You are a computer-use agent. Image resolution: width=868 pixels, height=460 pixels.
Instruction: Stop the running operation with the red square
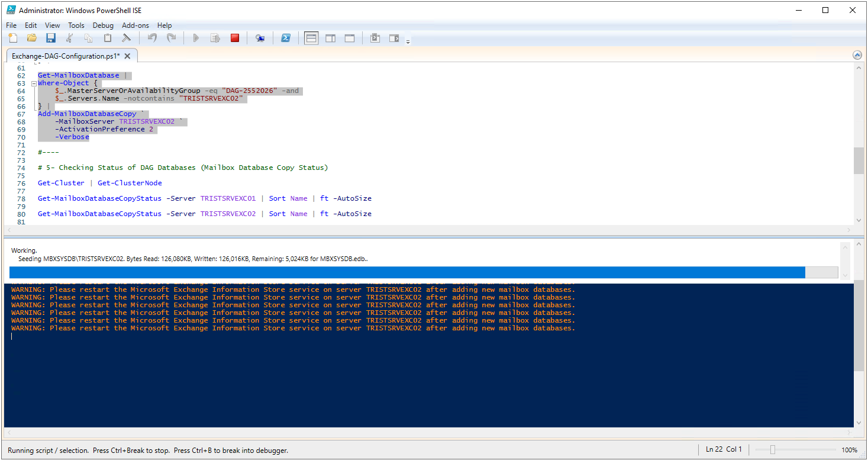(235, 38)
